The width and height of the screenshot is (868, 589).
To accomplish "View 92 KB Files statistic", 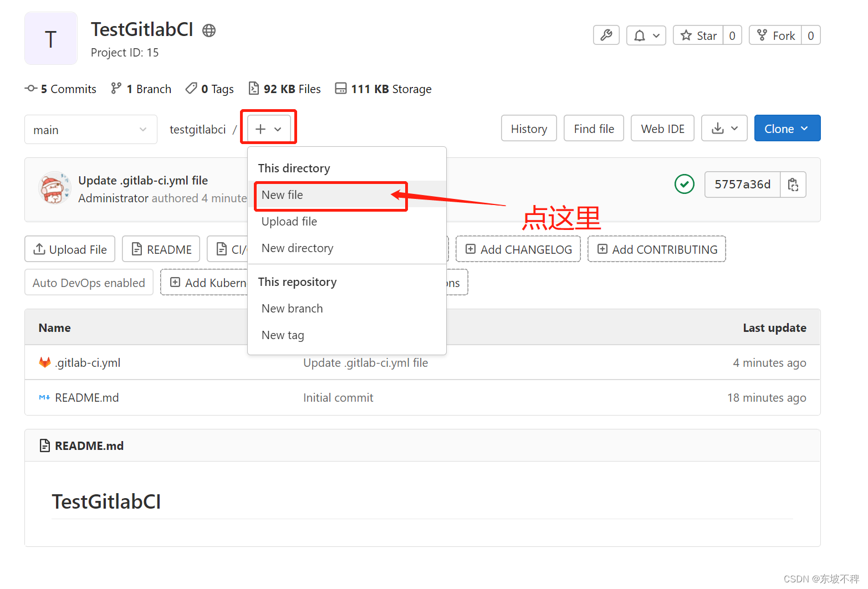I will click(284, 89).
